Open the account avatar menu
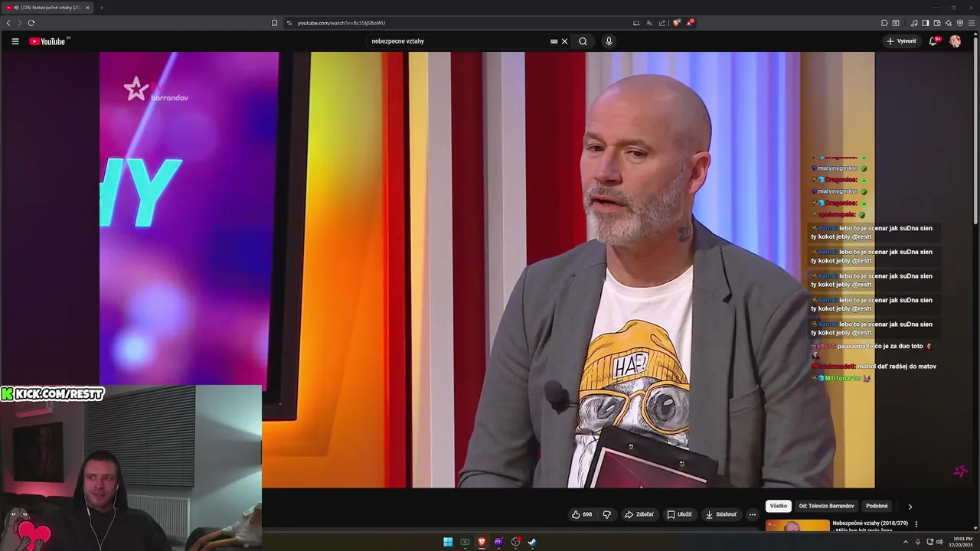This screenshot has width=980, height=551. (x=955, y=41)
